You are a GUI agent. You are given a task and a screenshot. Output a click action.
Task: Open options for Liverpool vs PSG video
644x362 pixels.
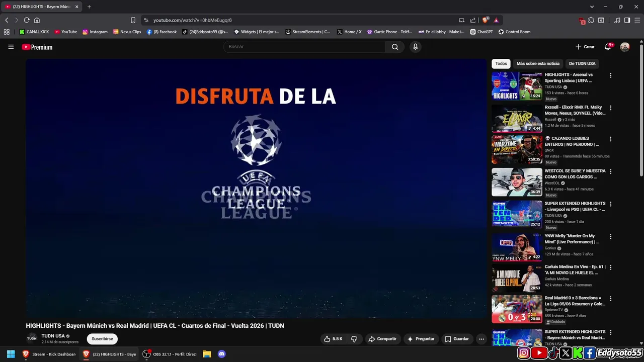point(611,204)
